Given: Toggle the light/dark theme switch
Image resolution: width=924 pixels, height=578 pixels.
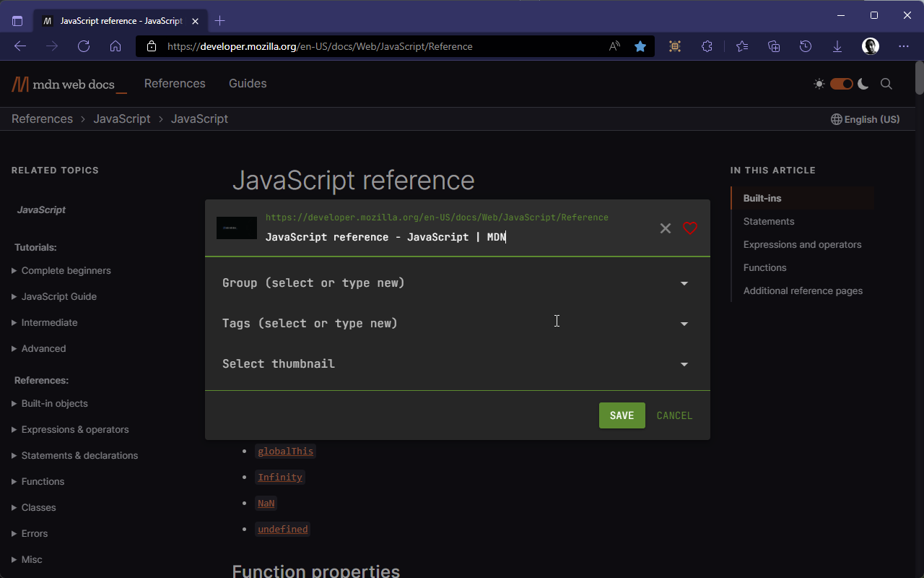Looking at the screenshot, I should (841, 84).
